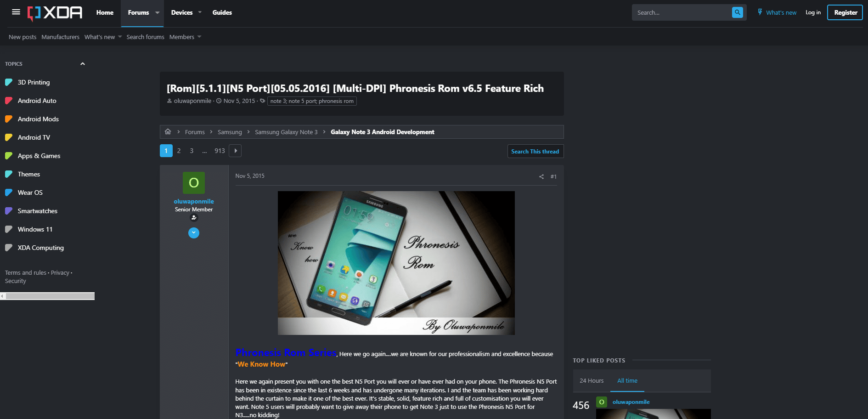The image size is (868, 419).
Task: Click the search magnifier button
Action: tap(737, 12)
